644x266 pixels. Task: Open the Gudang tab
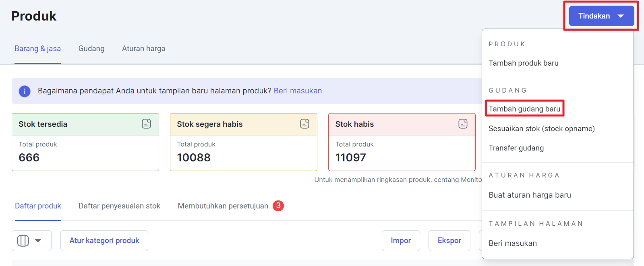pyautogui.click(x=91, y=49)
